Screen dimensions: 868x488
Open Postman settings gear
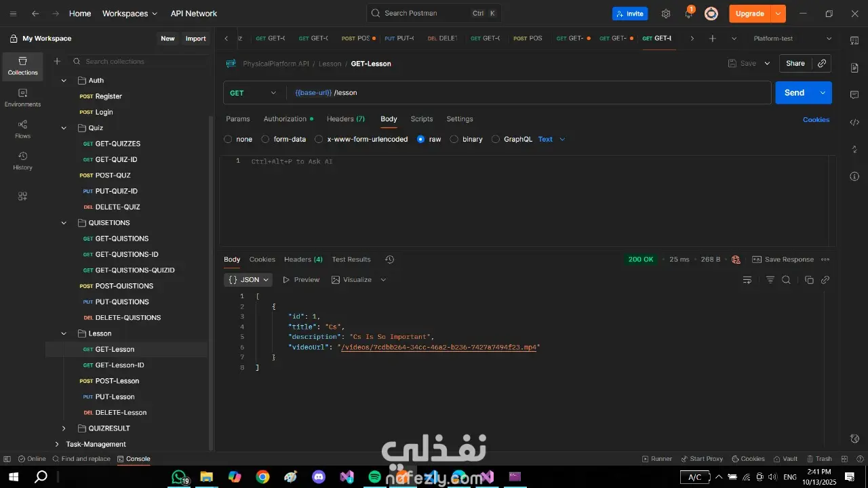666,14
